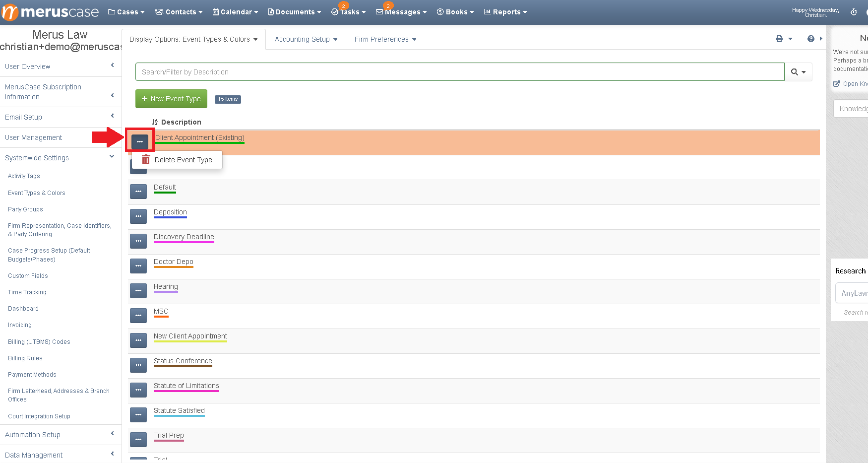868x463 pixels.
Task: Click the MerusCase logo
Action: pyautogui.click(x=50, y=12)
